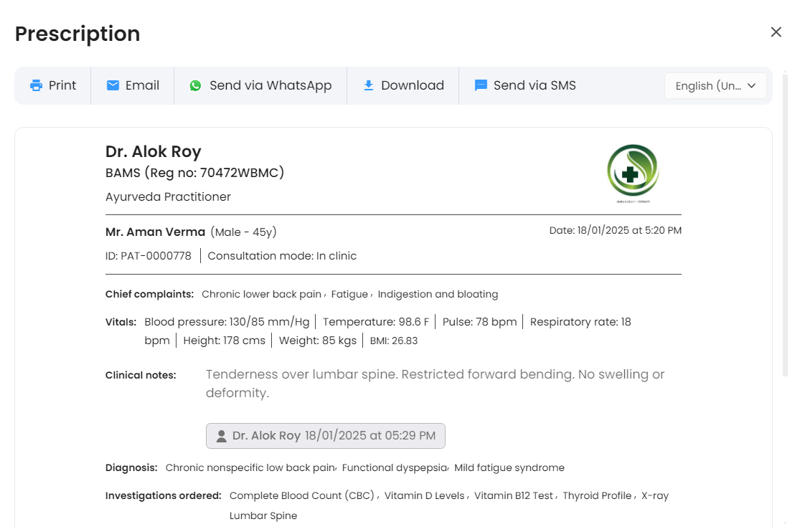This screenshot has height=532, width=800.
Task: Click the Print button label
Action: (62, 86)
